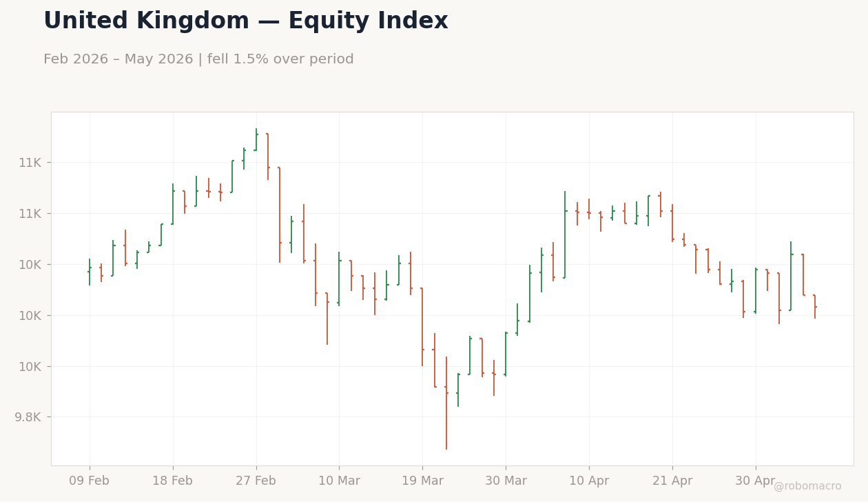Click the chart title United Kingdom — Equity Index
Viewport: 868px width, 502px height.
click(x=246, y=21)
